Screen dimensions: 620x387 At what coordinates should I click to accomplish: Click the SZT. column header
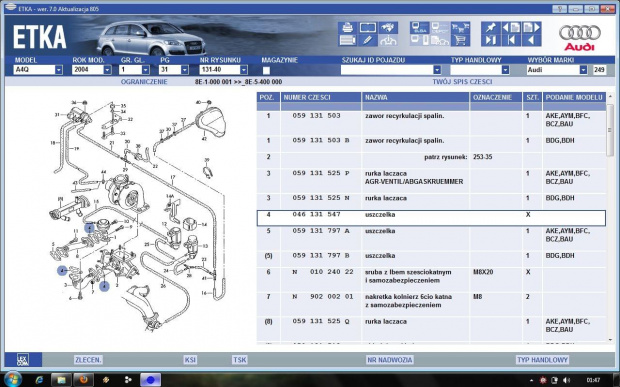(533, 97)
